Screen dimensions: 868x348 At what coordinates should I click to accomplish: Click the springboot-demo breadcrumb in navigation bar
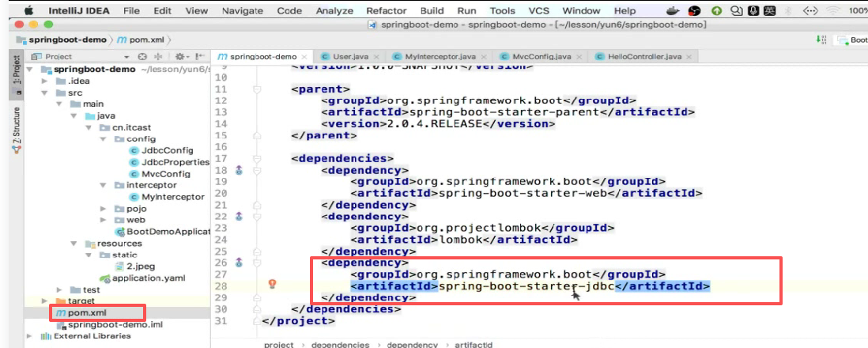(x=62, y=40)
